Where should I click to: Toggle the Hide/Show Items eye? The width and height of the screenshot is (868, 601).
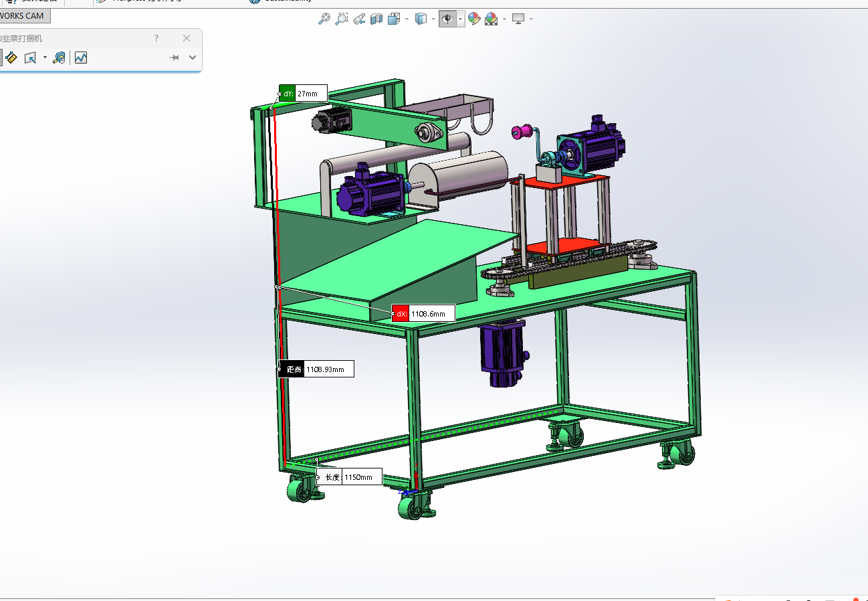447,19
